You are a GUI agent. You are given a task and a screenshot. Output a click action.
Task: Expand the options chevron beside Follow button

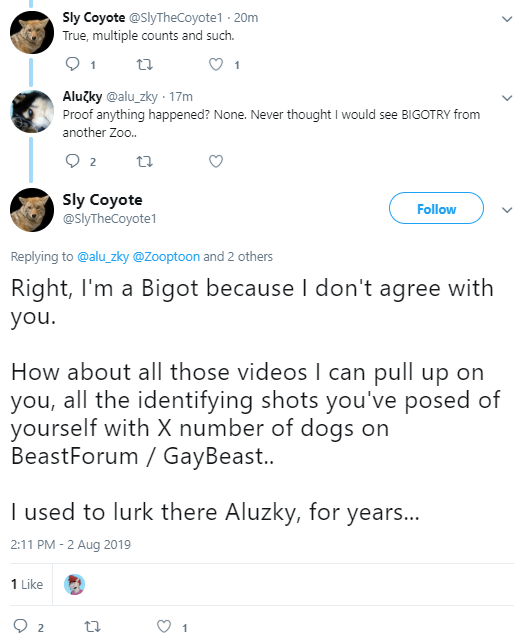507,210
